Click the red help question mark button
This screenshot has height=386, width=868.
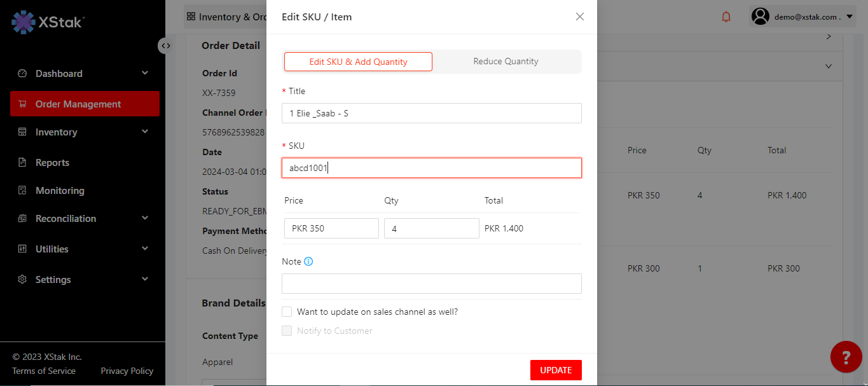coord(846,357)
